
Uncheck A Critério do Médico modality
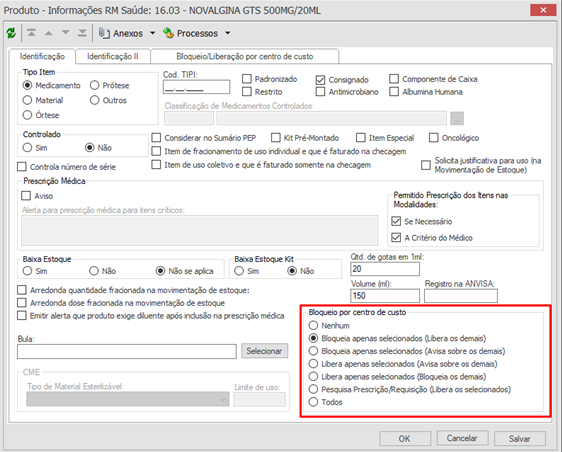pos(396,237)
